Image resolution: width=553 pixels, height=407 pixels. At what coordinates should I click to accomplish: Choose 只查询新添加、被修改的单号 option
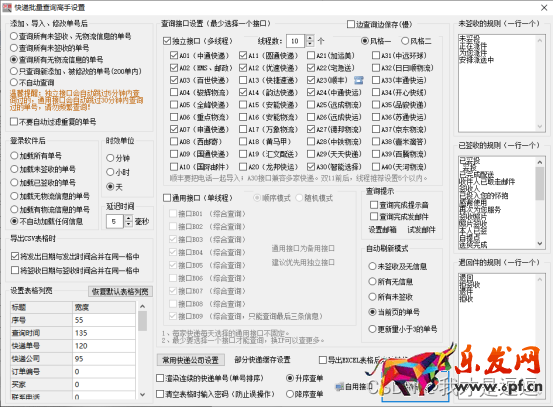(x=75, y=71)
